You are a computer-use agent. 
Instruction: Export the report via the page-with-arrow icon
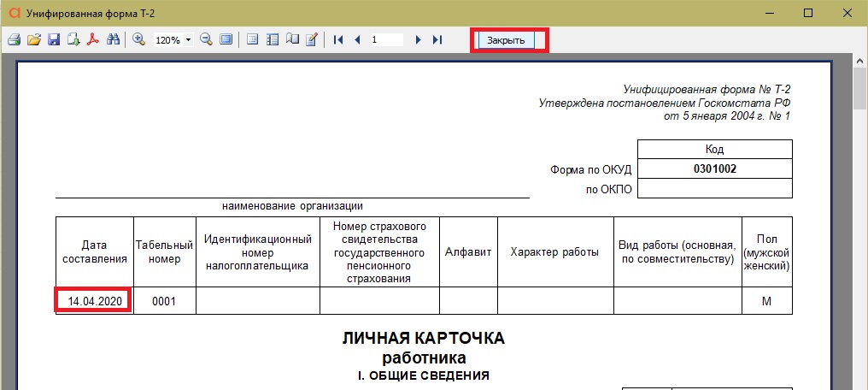tap(73, 40)
